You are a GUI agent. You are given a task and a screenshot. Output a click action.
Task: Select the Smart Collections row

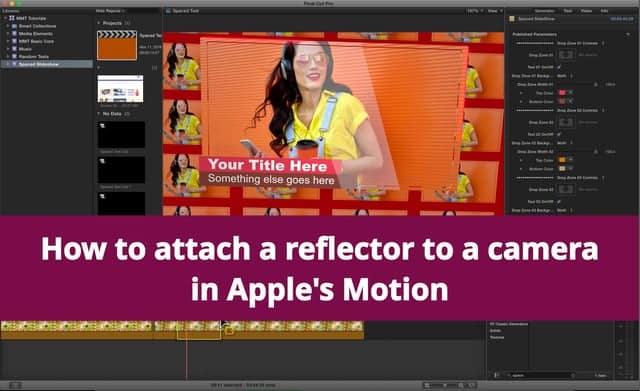pos(47,26)
